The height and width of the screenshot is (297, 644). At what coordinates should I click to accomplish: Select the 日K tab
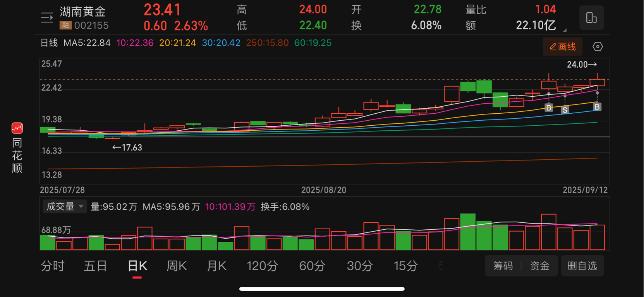[x=137, y=266]
